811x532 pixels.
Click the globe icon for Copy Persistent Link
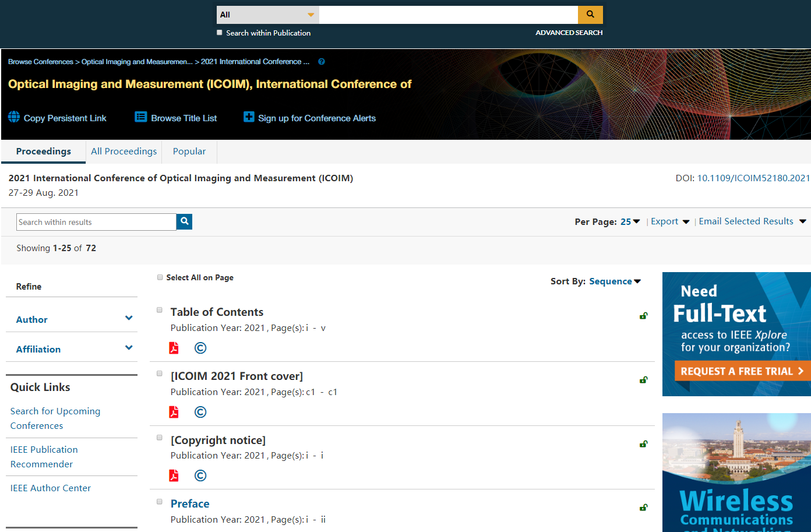click(x=14, y=117)
